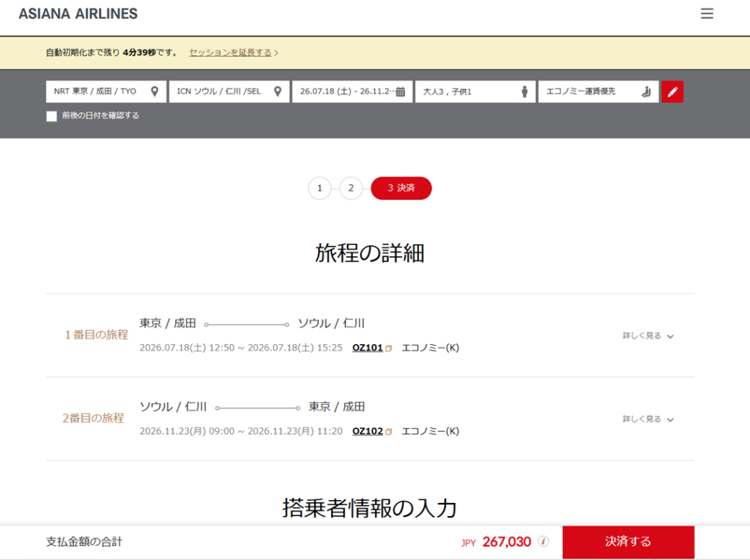
Task: Go to booking step 2
Action: [x=351, y=188]
